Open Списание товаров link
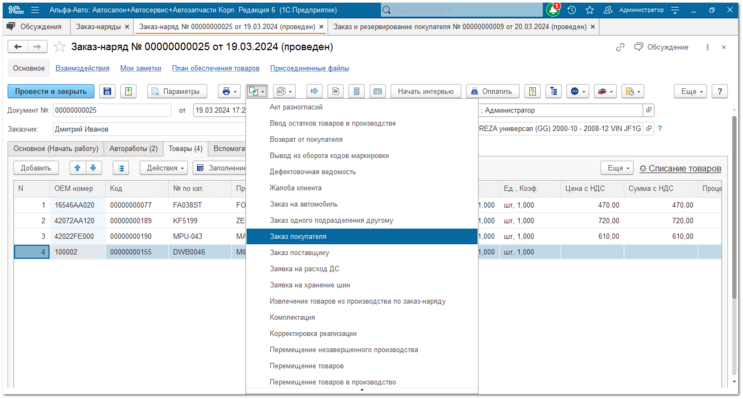 680,168
